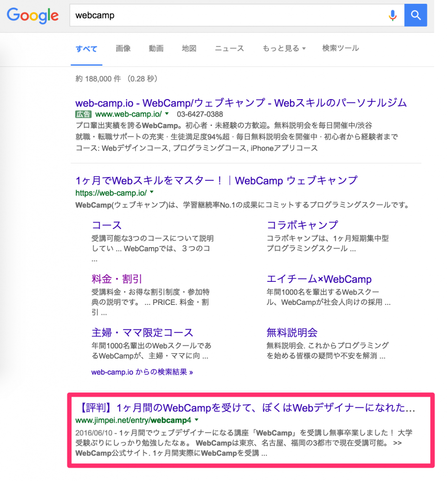Click snippet WebCamp(ウェブキャンプ)は、学習継続率No.1
This screenshot has width=448, height=481.
click(242, 205)
